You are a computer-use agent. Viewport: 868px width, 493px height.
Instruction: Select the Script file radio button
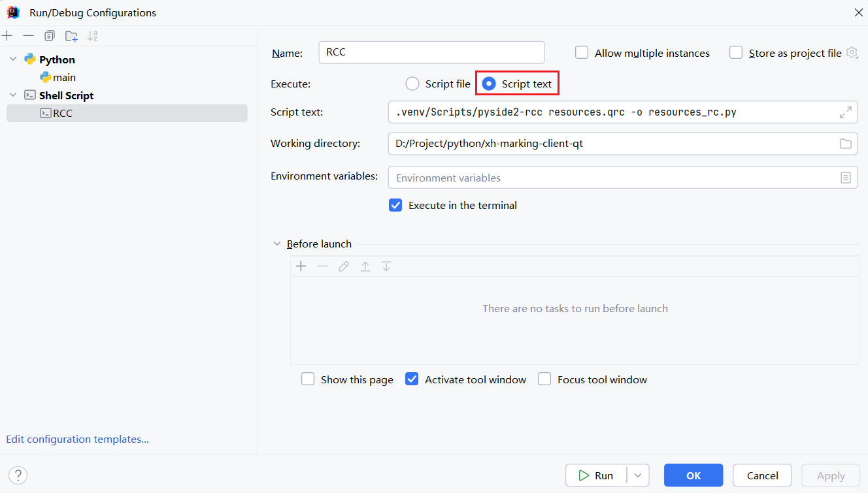point(412,84)
